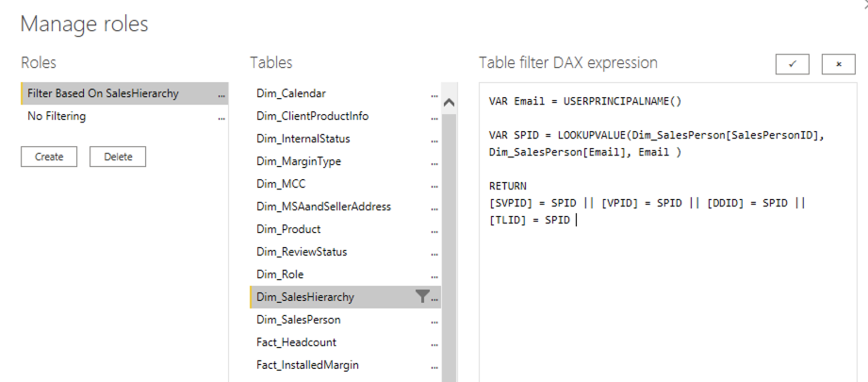Select Dim_Role table
Viewport: 868px width, 382px height.
coord(346,274)
